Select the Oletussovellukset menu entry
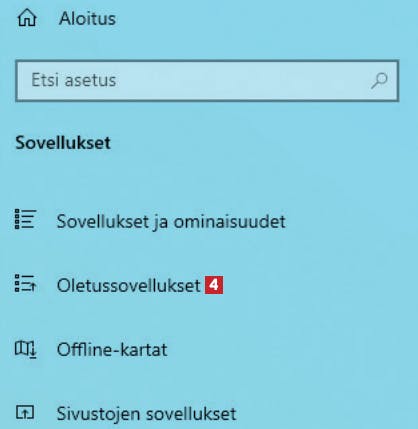 [209, 285]
